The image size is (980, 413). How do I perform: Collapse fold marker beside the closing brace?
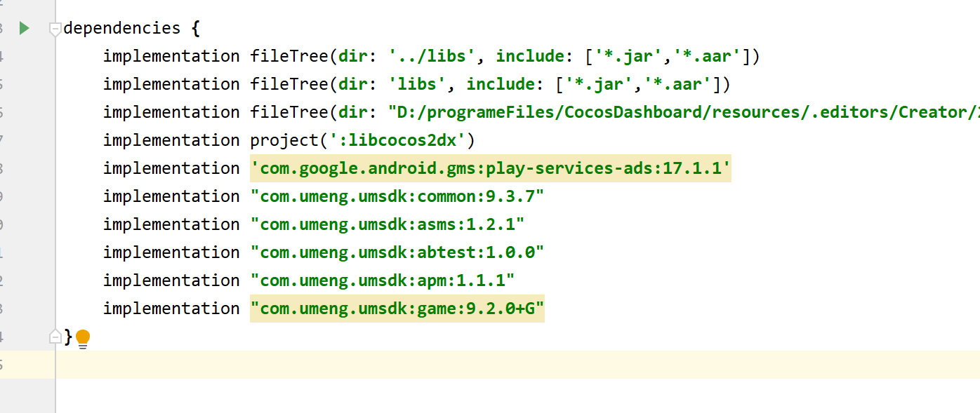tap(55, 337)
